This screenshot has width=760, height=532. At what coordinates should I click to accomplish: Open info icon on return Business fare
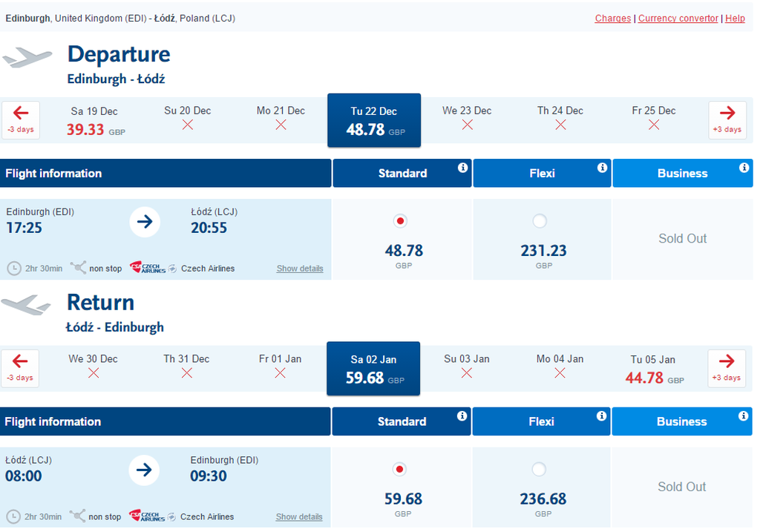tap(743, 416)
